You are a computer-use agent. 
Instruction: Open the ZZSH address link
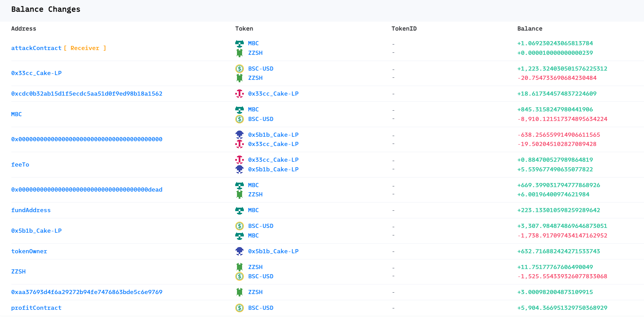19,271
